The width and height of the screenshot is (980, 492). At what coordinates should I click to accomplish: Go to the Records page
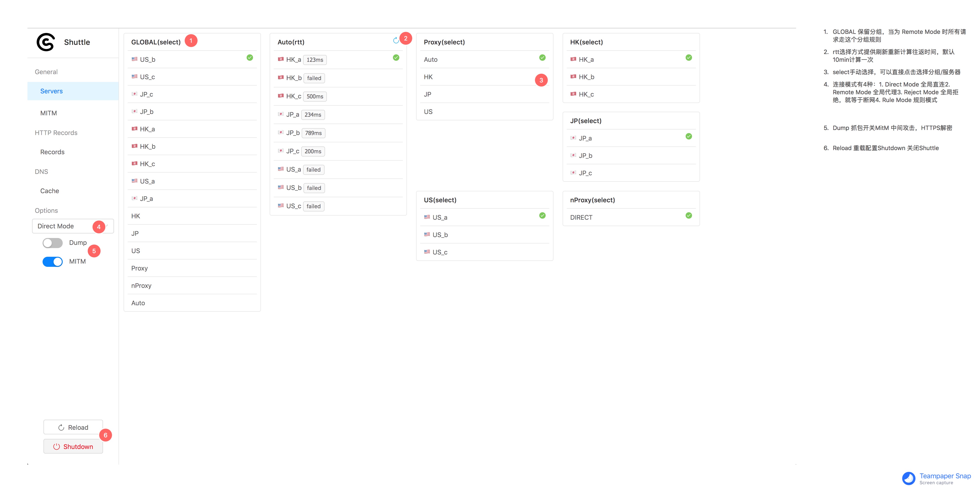coord(52,152)
